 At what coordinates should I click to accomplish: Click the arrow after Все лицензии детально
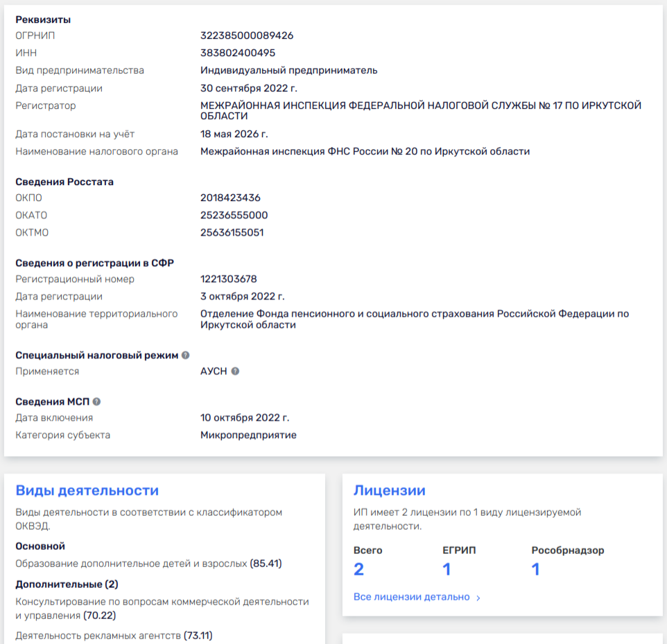478,598
